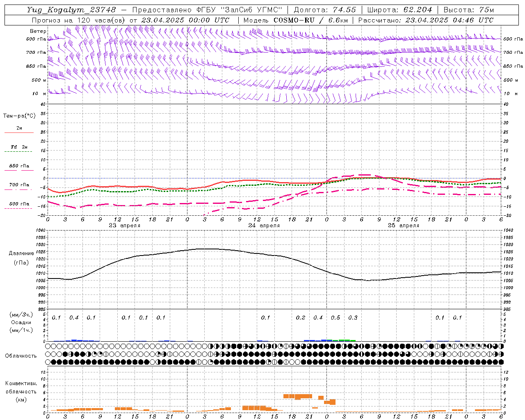Click the red line sample under 2м legend
The width and height of the screenshot is (525, 420).
[x=19, y=133]
